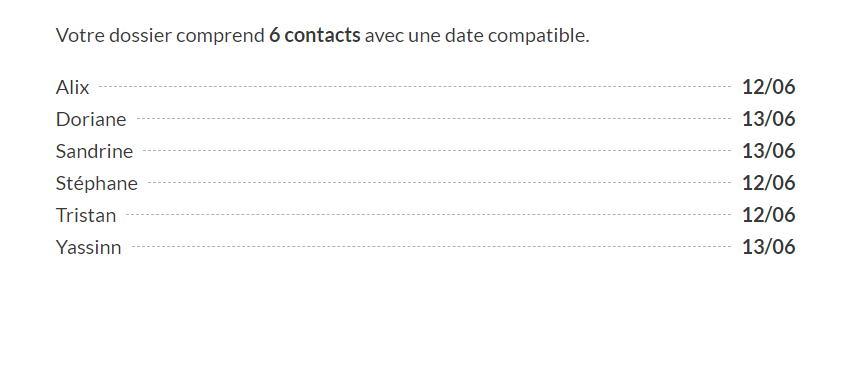The width and height of the screenshot is (866, 365).
Task: Click the "Votre dossier comprend" text
Action: click(160, 36)
